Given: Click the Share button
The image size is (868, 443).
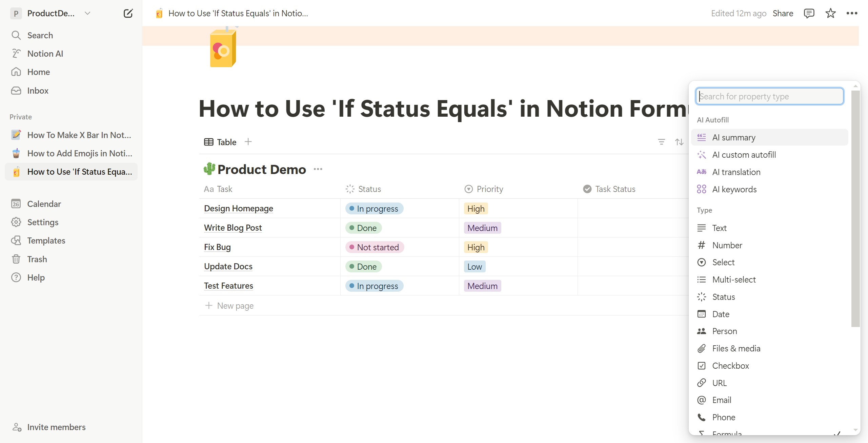Looking at the screenshot, I should coord(783,13).
